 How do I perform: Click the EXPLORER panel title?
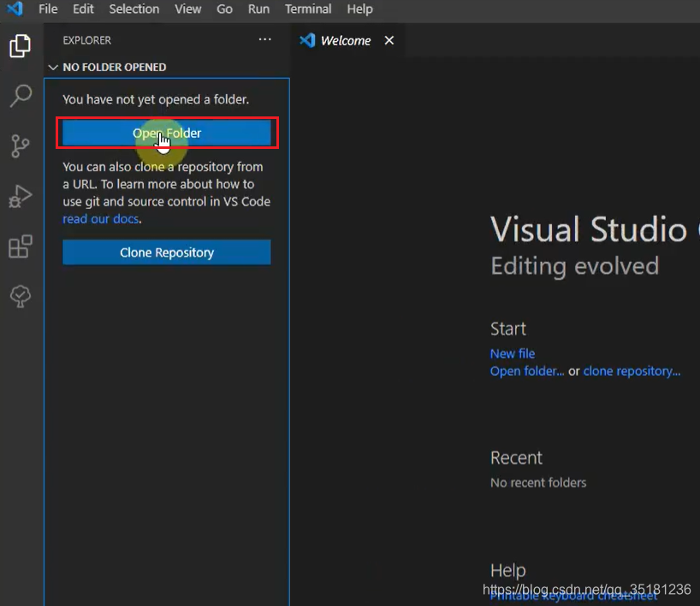[86, 40]
